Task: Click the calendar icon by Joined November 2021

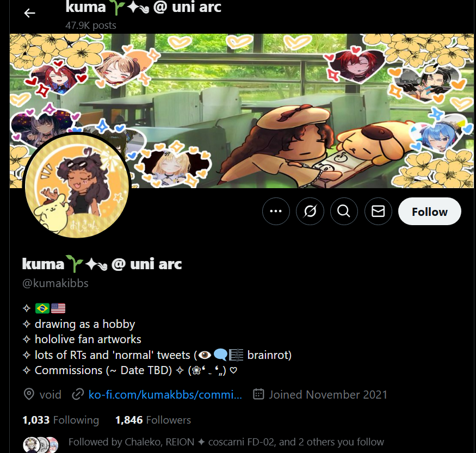Action: coord(258,394)
